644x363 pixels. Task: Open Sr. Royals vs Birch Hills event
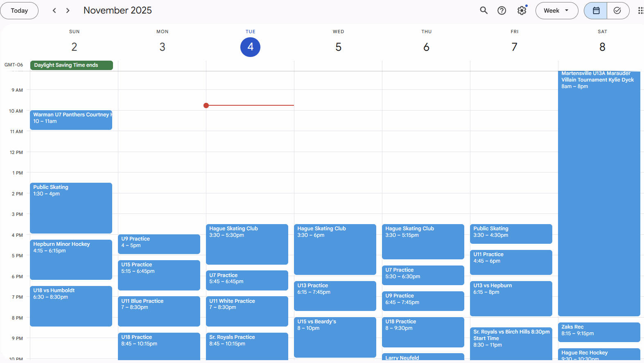(x=511, y=342)
